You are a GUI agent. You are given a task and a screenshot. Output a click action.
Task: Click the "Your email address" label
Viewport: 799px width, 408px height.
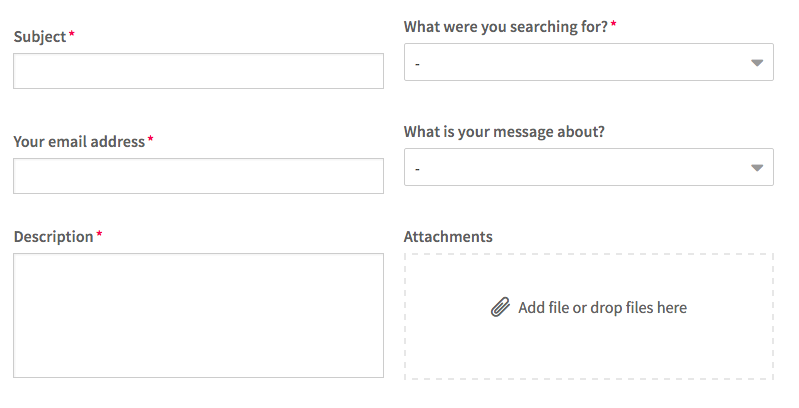[x=79, y=142]
